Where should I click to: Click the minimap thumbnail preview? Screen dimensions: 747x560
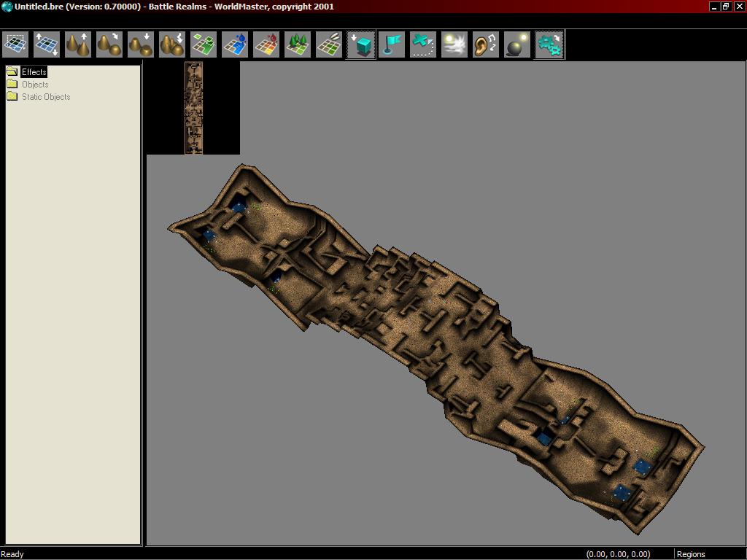click(x=194, y=108)
